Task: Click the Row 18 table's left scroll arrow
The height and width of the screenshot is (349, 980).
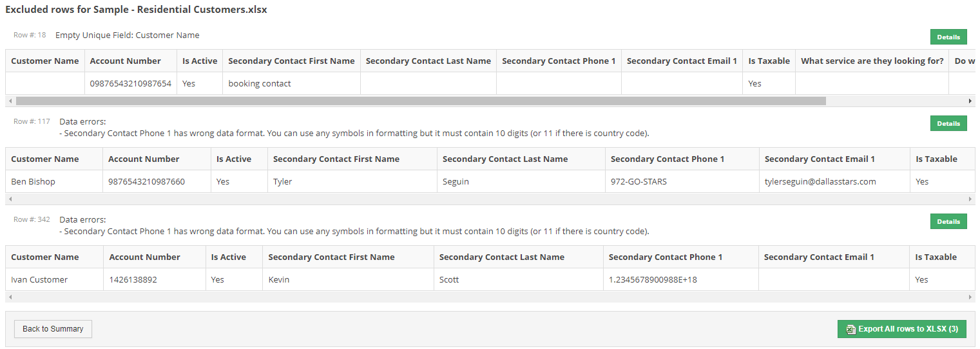Action: pyautogui.click(x=10, y=101)
